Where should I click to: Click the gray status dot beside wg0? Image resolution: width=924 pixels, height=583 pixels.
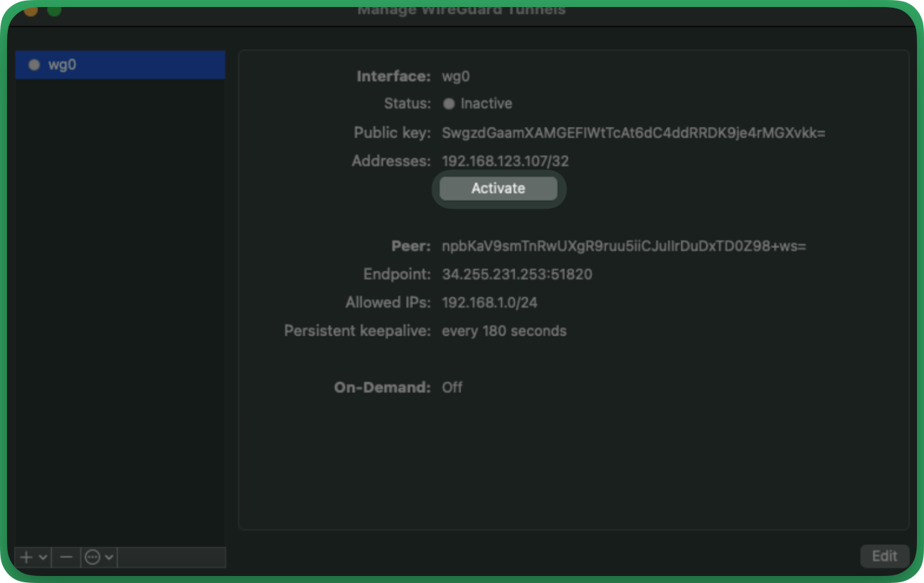[x=34, y=64]
